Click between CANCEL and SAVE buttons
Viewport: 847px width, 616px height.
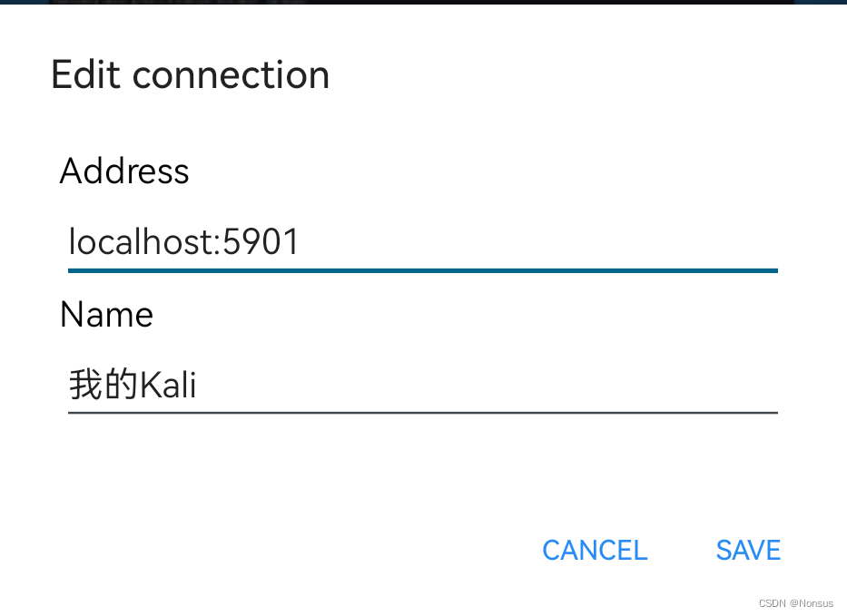[x=681, y=550]
